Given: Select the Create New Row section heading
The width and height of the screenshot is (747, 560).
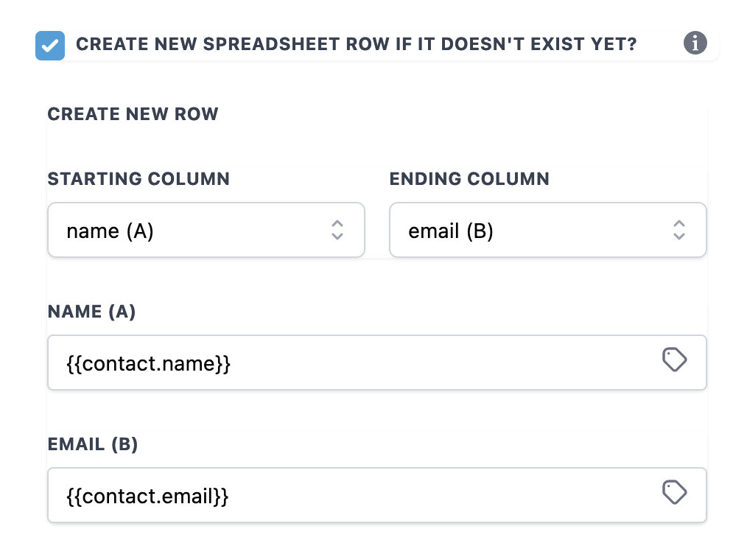Looking at the screenshot, I should click(x=133, y=114).
